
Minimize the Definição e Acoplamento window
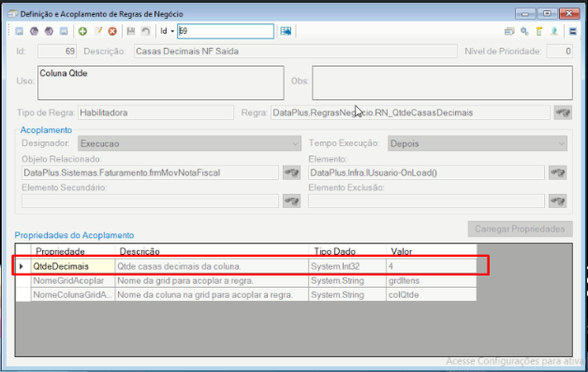[x=525, y=14]
